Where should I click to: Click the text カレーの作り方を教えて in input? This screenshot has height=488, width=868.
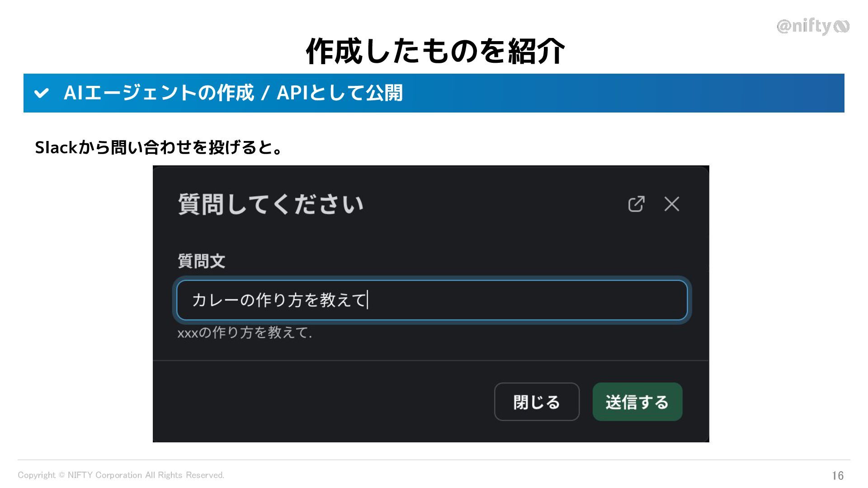(x=279, y=300)
